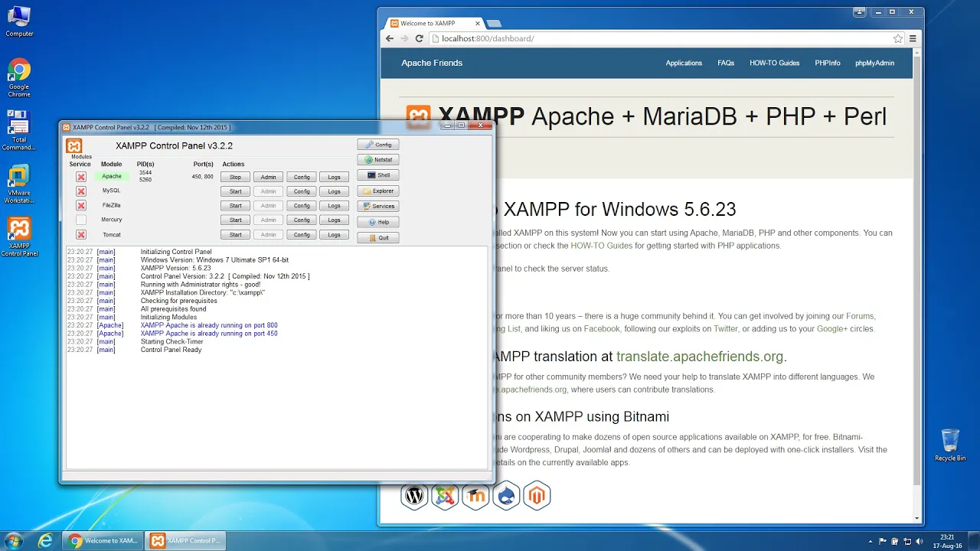Toggle the Apache service checkbox
Image resolution: width=980 pixels, height=551 pixels.
[x=80, y=177]
